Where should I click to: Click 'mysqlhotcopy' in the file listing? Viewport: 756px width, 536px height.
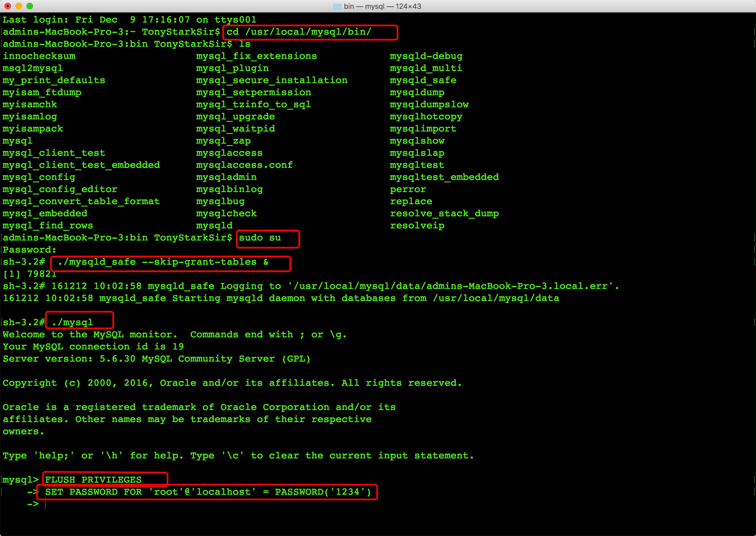[426, 116]
